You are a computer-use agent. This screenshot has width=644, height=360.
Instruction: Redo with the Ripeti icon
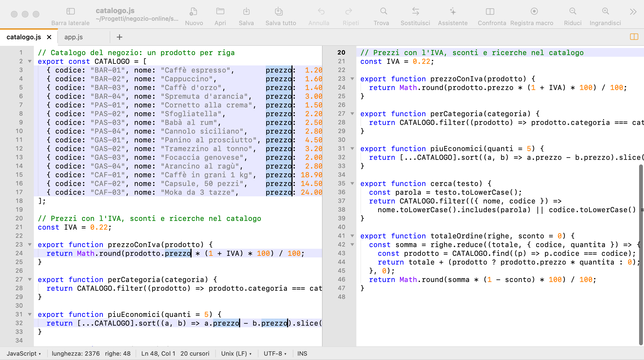(x=349, y=11)
